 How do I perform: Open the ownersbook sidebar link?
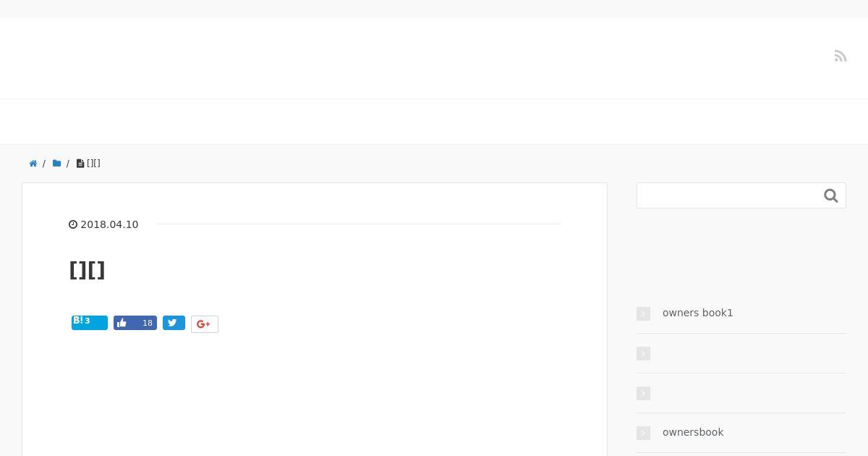tap(693, 432)
